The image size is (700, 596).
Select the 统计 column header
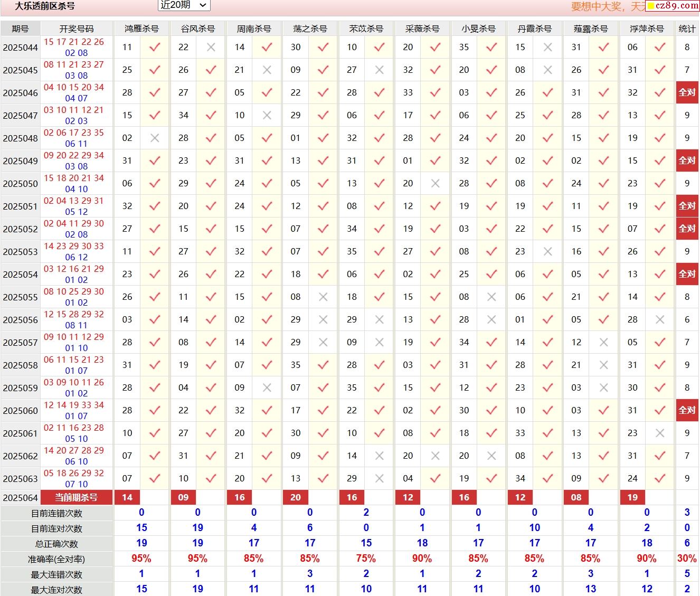(x=687, y=29)
